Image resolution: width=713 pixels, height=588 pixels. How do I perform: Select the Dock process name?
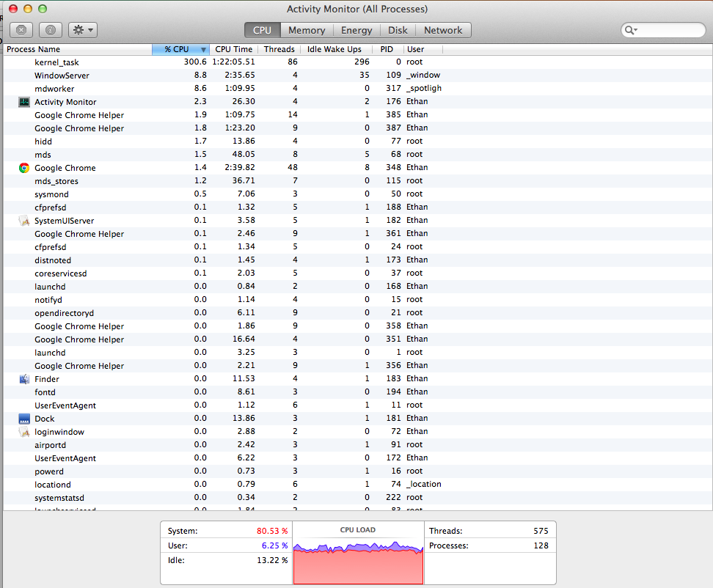(45, 418)
